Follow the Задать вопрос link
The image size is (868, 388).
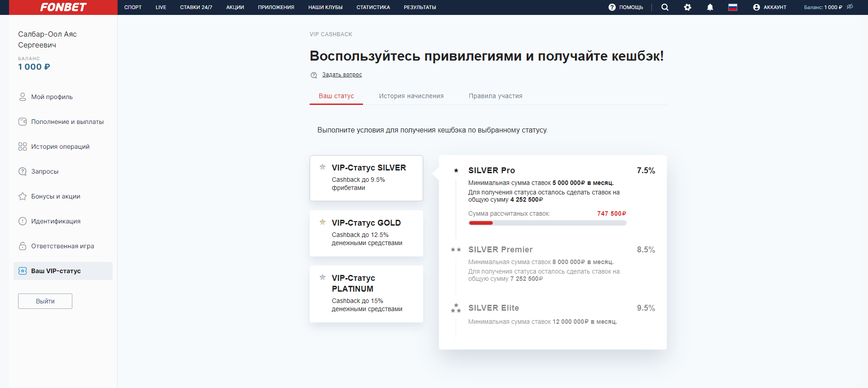click(x=342, y=75)
